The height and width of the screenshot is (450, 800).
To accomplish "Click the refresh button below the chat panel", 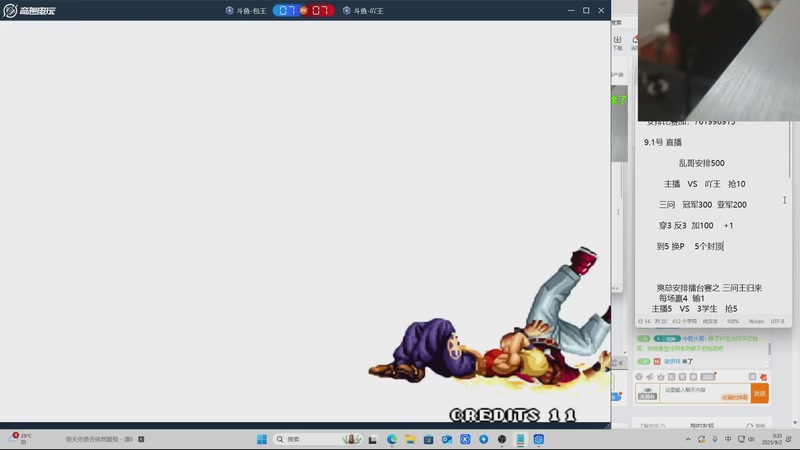I will point(756,426).
